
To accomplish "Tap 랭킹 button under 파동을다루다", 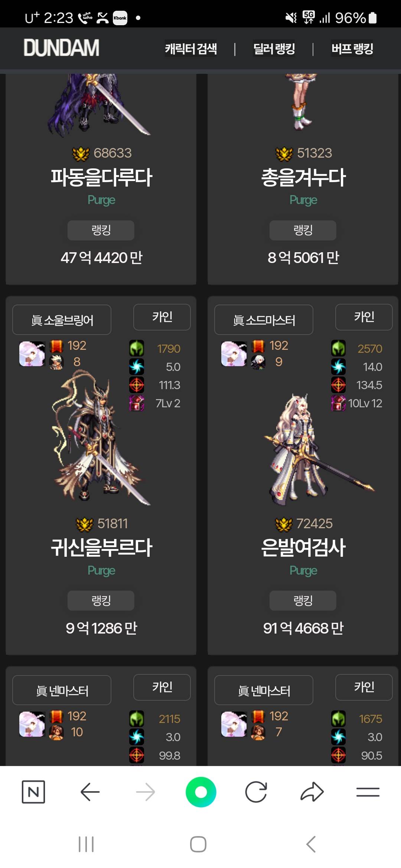I will point(101,230).
